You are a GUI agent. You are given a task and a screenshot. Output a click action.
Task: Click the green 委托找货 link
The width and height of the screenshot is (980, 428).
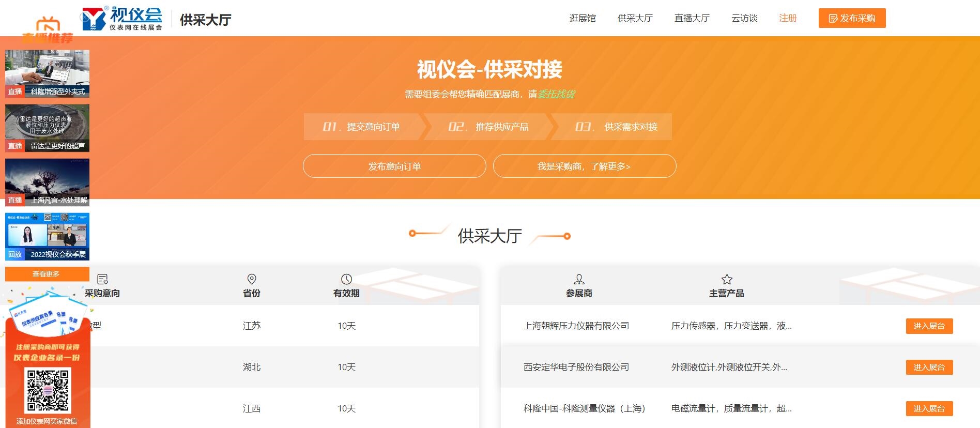click(x=556, y=94)
